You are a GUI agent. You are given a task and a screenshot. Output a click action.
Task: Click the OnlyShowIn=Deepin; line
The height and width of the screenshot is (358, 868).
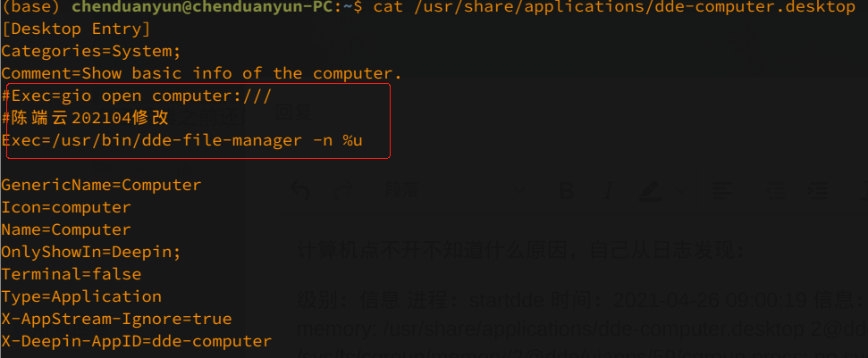(91, 252)
